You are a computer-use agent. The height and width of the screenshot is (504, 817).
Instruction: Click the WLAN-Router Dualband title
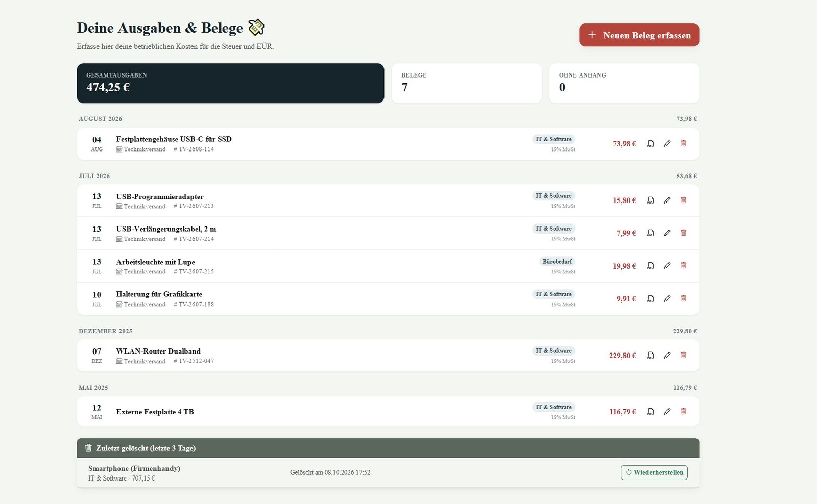tap(158, 351)
